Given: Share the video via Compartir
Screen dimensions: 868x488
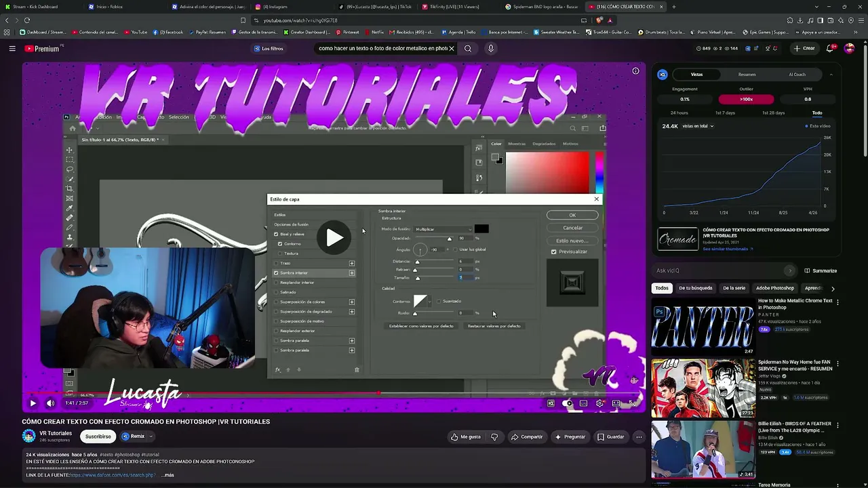Looking at the screenshot, I should click(x=527, y=437).
